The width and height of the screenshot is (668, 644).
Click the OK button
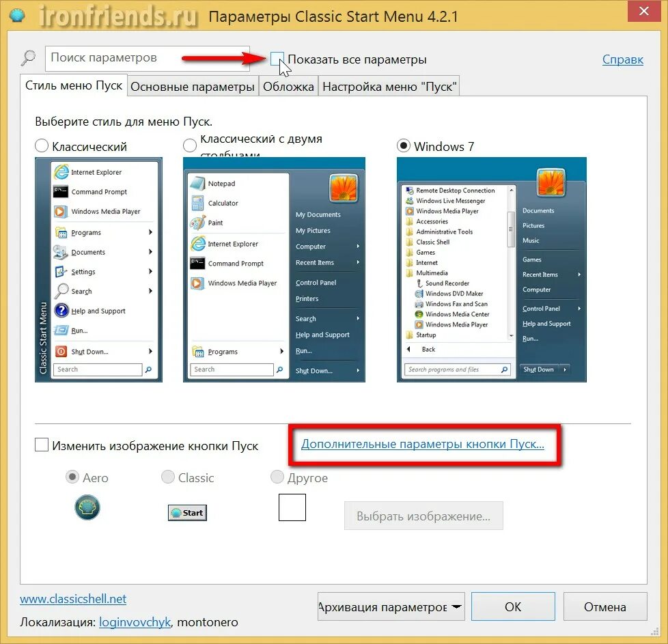513,606
